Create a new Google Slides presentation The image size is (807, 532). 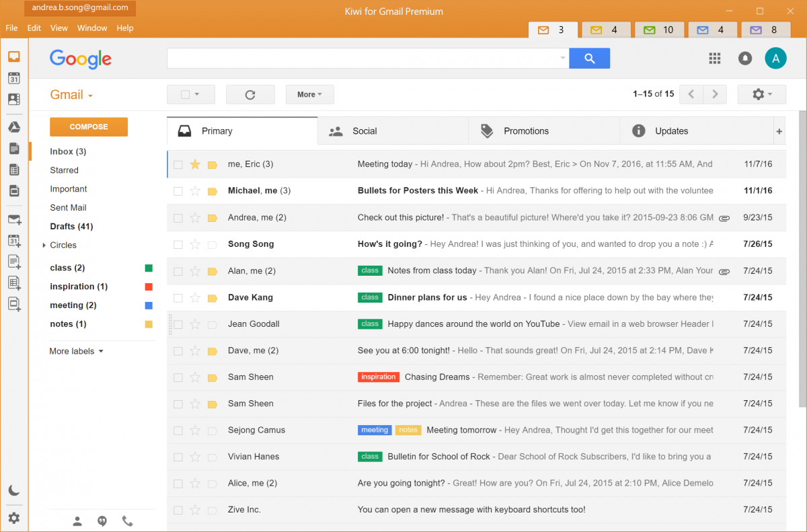click(14, 304)
